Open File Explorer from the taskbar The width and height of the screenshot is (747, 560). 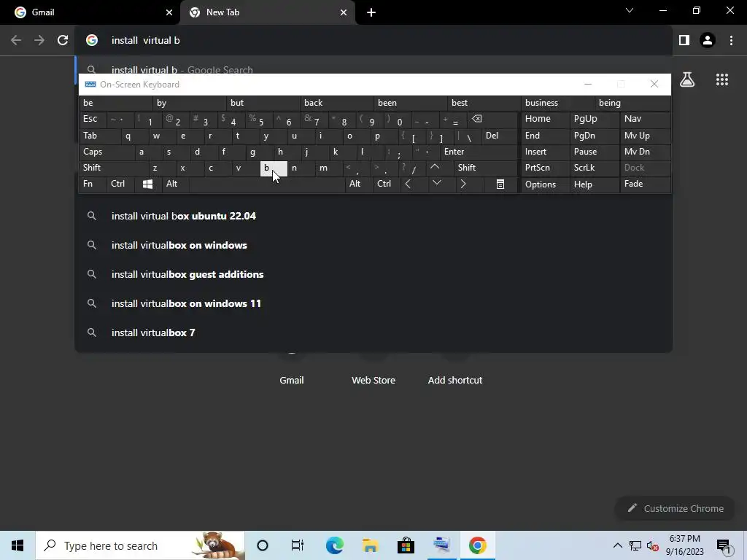tap(370, 545)
